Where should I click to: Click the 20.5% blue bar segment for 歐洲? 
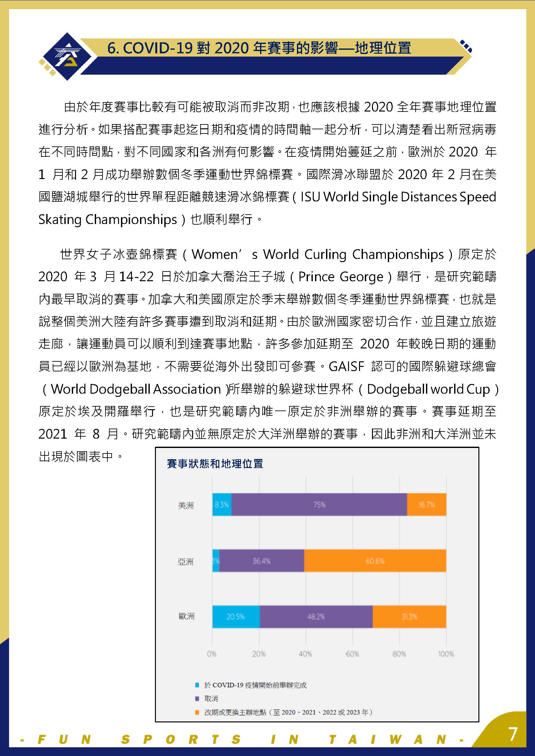click(236, 617)
